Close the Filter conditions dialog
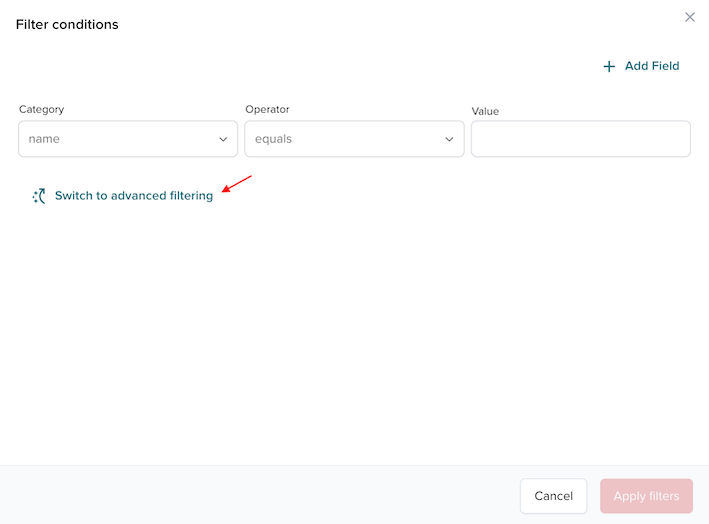Image resolution: width=709 pixels, height=524 pixels. pos(689,17)
